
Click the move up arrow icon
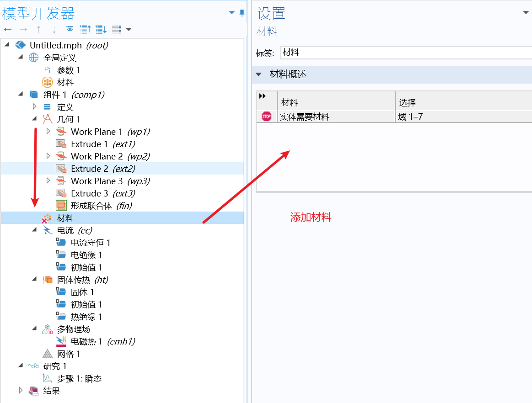point(39,30)
